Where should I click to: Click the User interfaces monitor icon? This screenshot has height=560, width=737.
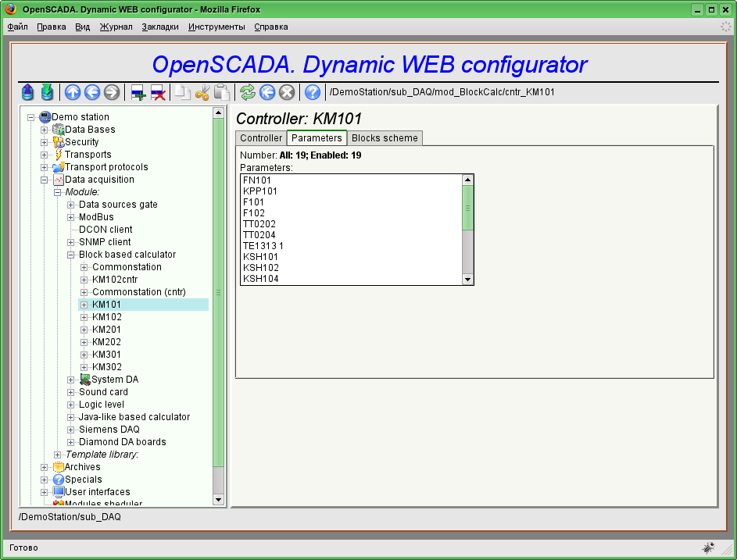pyautogui.click(x=59, y=491)
